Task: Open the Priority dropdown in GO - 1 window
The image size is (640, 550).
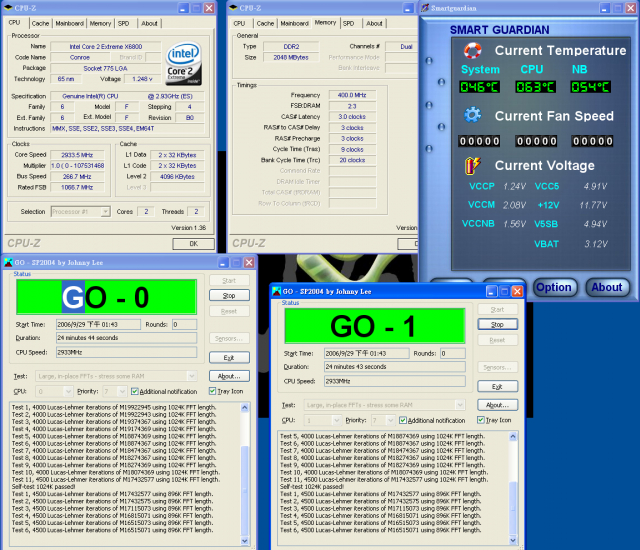Action: click(390, 420)
